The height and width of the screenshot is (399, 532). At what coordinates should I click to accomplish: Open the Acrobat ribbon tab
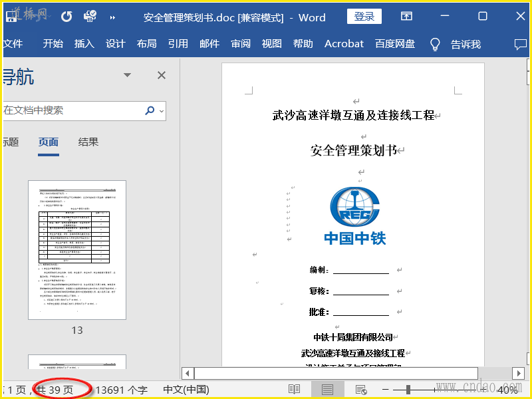(344, 44)
